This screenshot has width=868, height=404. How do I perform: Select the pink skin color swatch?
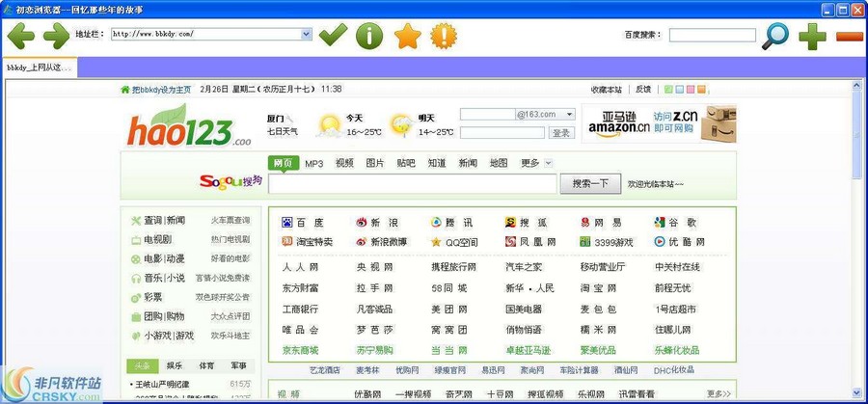(691, 90)
